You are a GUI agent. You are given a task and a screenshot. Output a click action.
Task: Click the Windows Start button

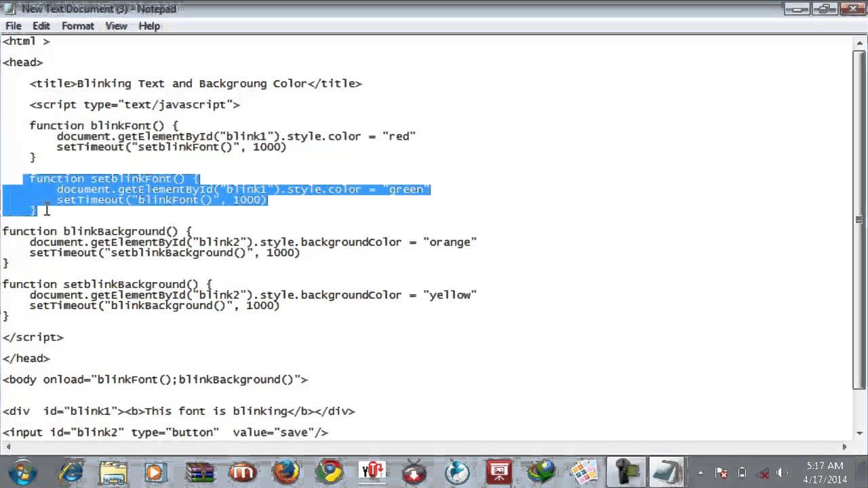[x=23, y=471]
